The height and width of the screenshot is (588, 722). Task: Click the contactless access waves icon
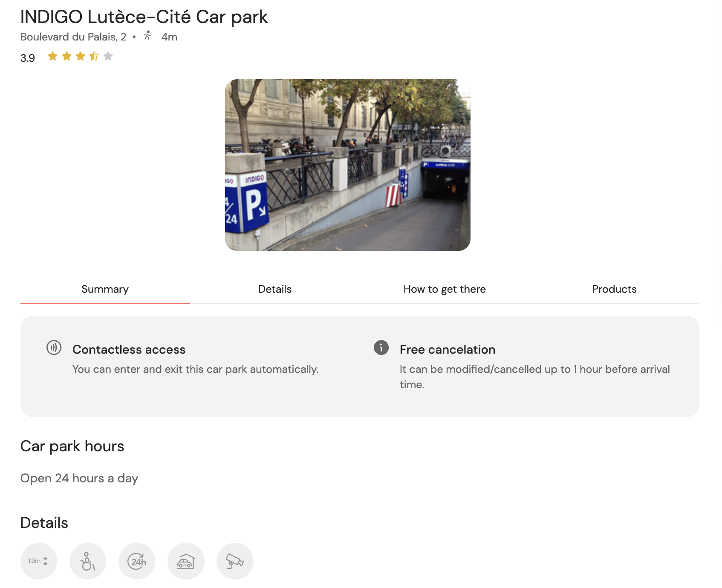pos(53,348)
